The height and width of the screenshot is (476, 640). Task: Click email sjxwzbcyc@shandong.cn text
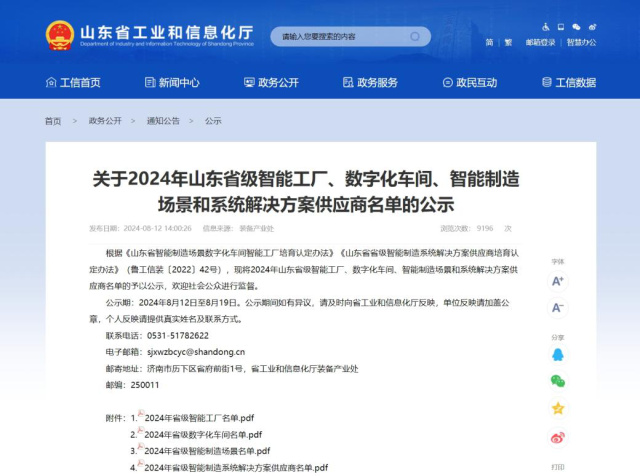(196, 352)
